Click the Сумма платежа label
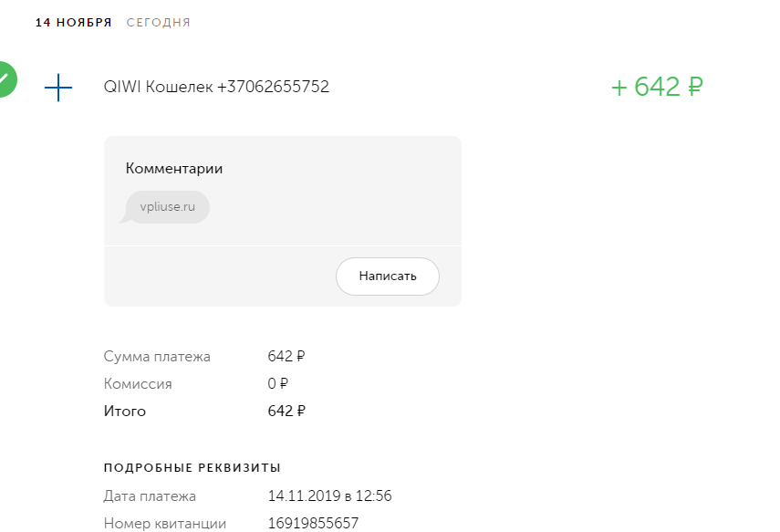 [157, 356]
